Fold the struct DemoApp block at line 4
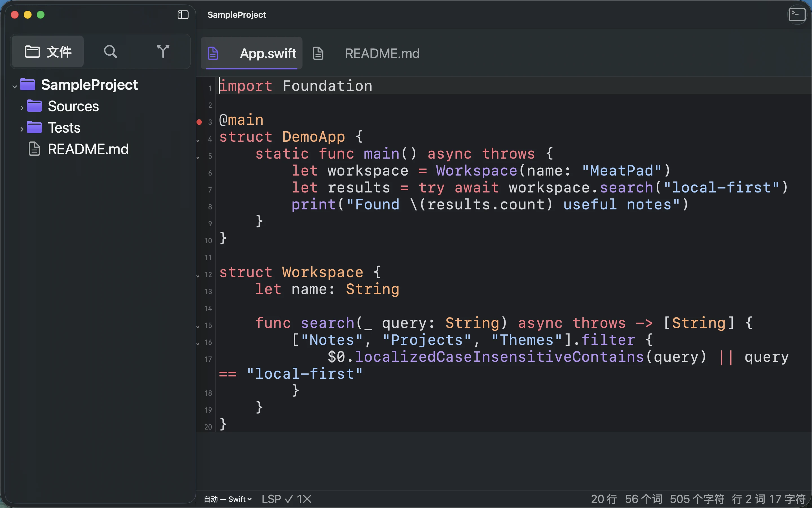The width and height of the screenshot is (812, 508). (x=198, y=141)
